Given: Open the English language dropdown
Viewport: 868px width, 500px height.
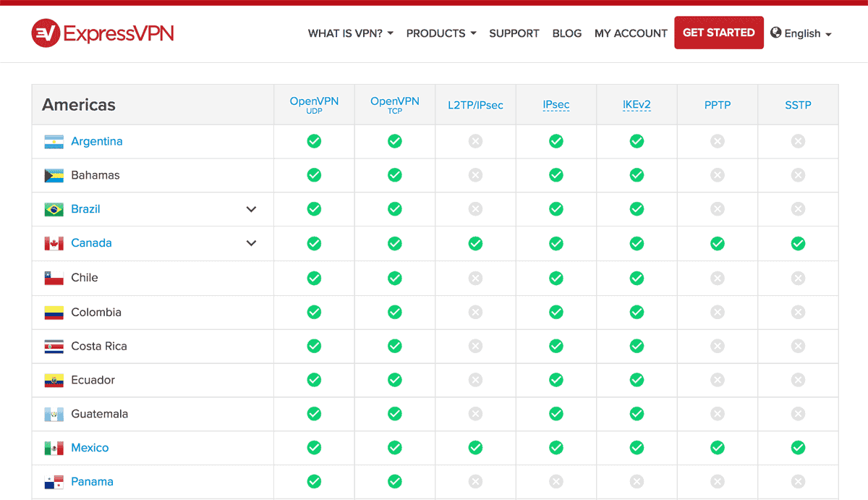Looking at the screenshot, I should pyautogui.click(x=801, y=33).
